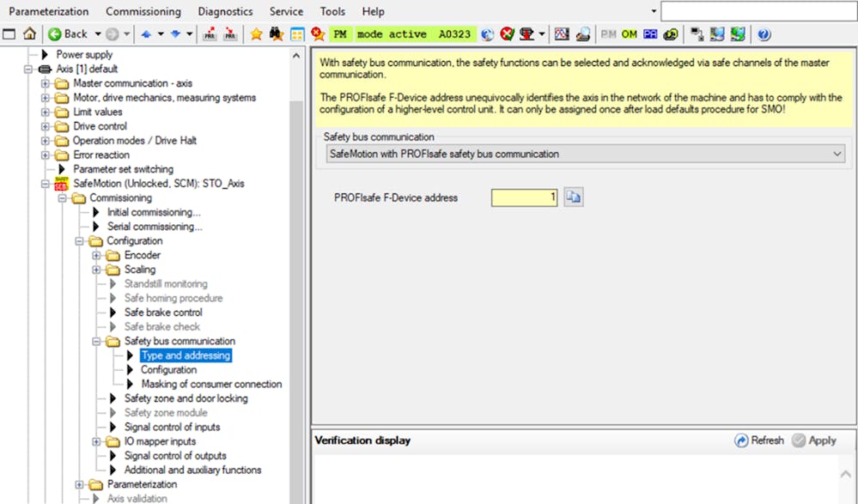
Task: Click the first green monitor connection icon
Action: point(717,34)
